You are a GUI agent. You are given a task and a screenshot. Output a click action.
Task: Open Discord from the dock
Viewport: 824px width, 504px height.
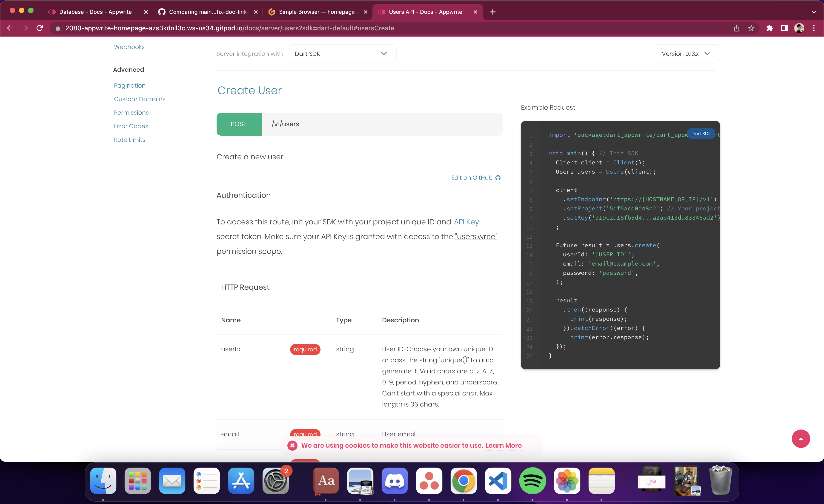pyautogui.click(x=395, y=481)
